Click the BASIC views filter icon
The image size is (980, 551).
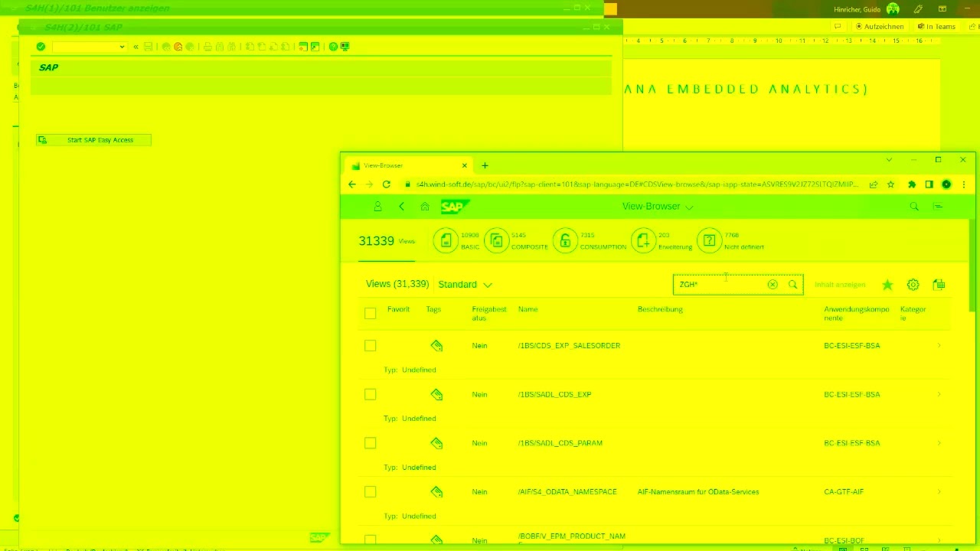click(x=446, y=241)
